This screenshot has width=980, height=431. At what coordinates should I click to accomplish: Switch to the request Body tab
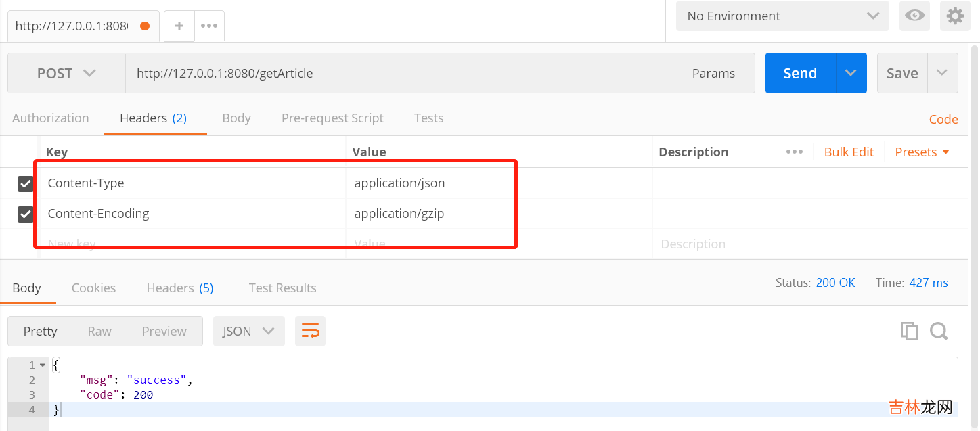click(x=236, y=118)
